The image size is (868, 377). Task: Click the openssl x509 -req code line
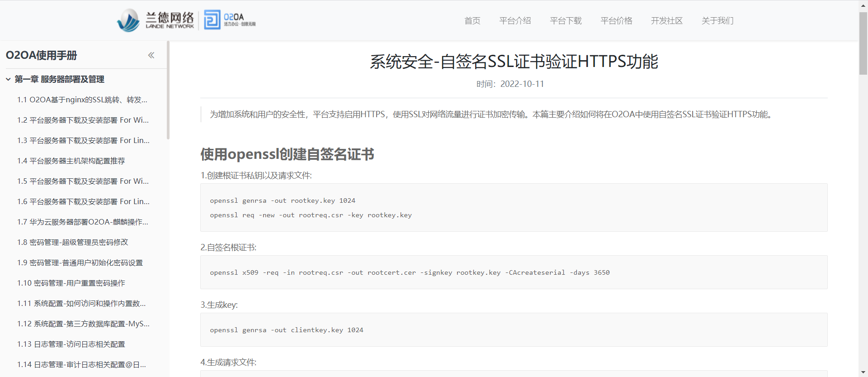click(410, 272)
